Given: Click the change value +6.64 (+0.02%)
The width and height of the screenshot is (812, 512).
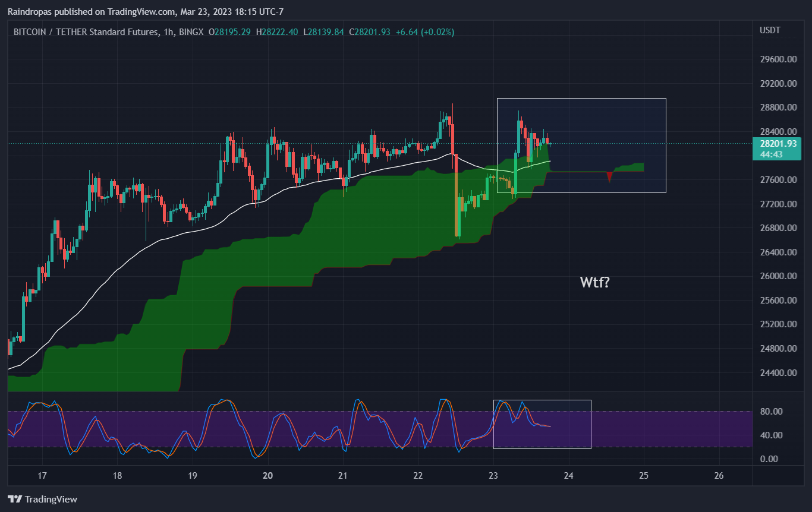Looking at the screenshot, I should tap(424, 31).
